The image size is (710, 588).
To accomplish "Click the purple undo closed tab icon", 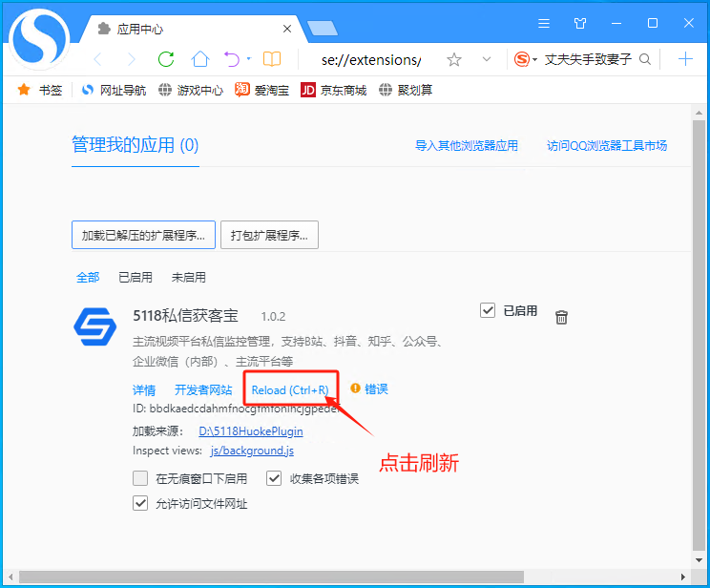I will 231,59.
